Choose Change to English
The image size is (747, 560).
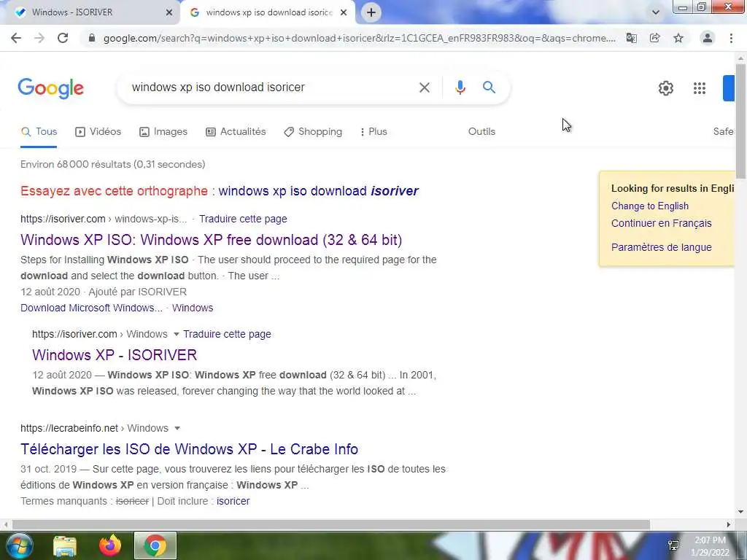pyautogui.click(x=650, y=206)
